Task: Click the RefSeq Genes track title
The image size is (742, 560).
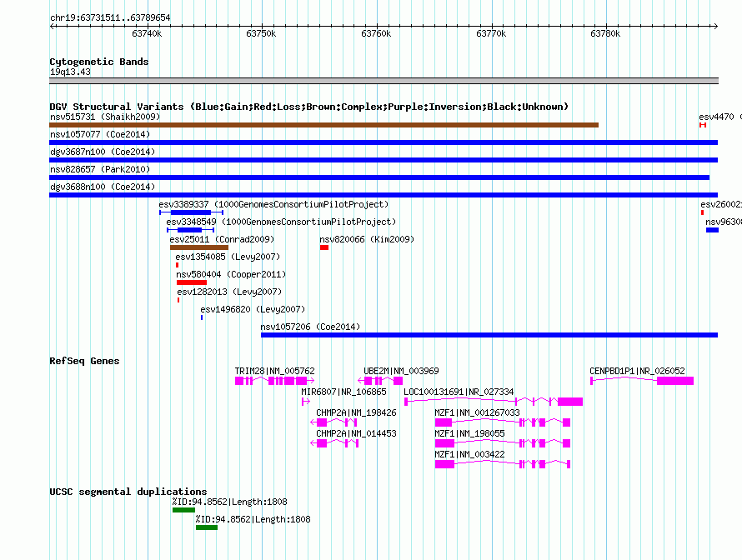Action: (84, 361)
